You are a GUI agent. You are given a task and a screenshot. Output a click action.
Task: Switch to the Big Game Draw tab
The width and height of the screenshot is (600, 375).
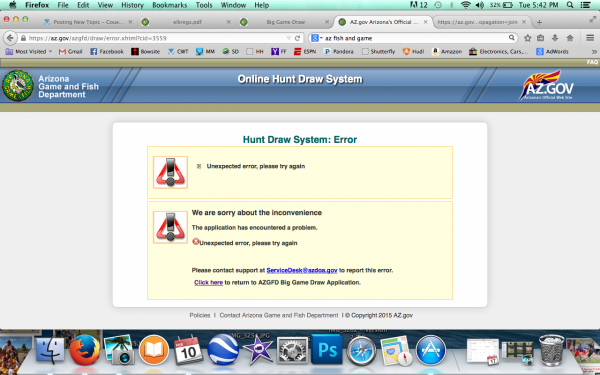285,22
